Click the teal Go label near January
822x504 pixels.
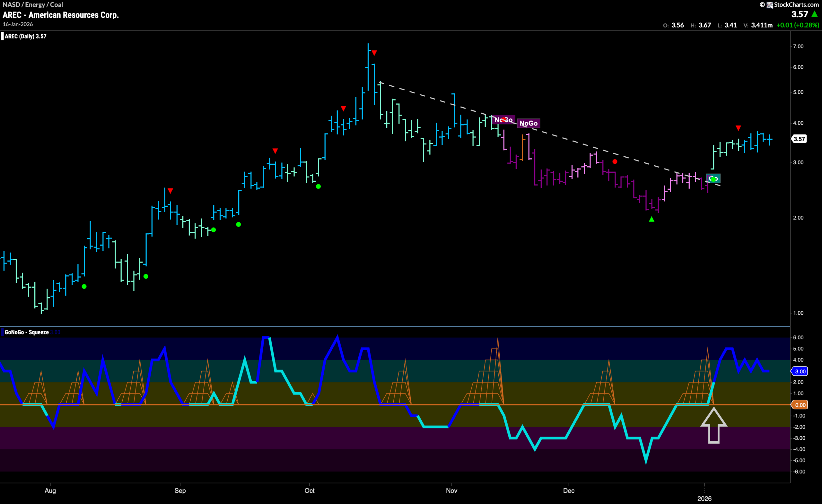click(x=713, y=178)
